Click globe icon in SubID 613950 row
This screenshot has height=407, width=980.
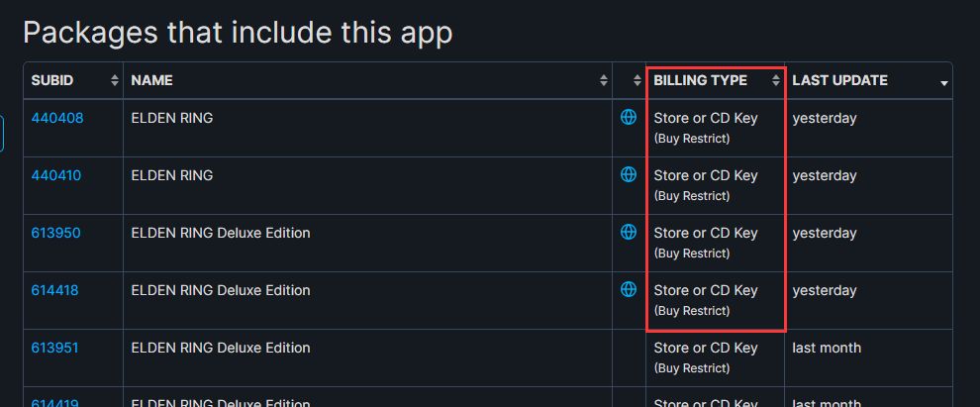tap(629, 232)
